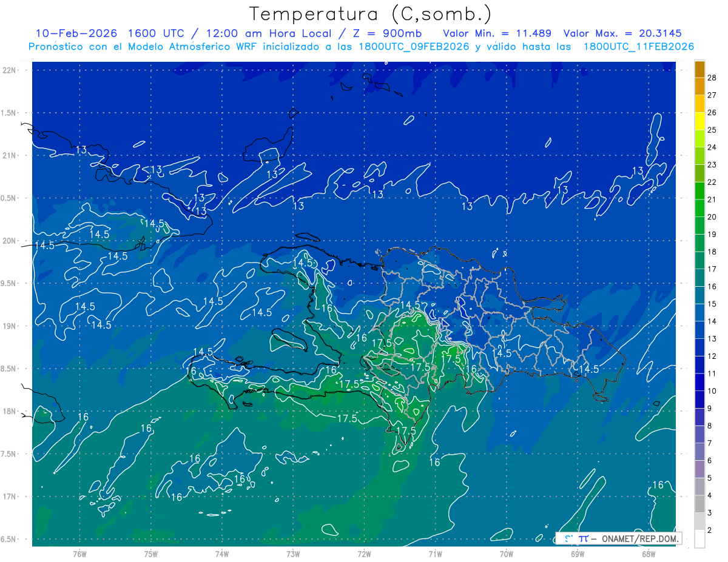Image resolution: width=728 pixels, height=562 pixels.
Task: Click the '1.5N' latitude axis label
Action: [x=10, y=113]
